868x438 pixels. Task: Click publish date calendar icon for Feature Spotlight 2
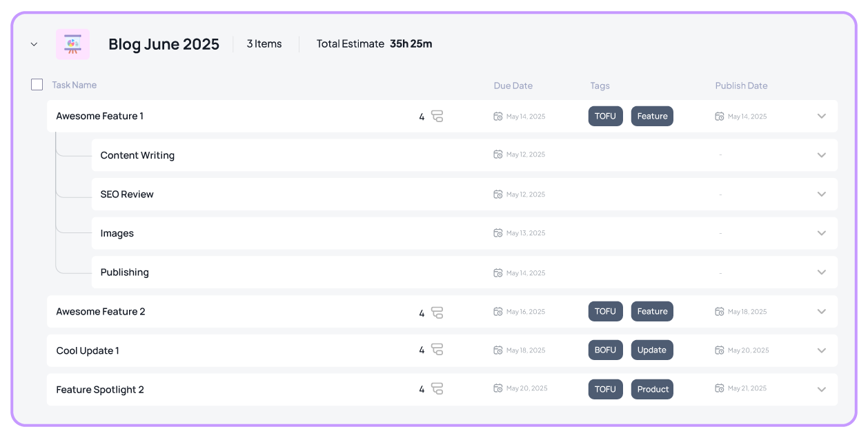coord(720,388)
